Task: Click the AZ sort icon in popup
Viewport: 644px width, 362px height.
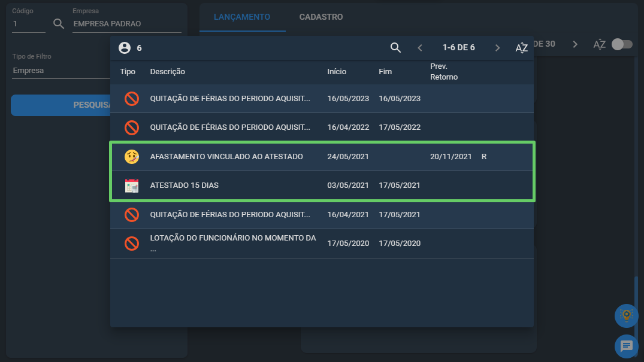Action: [x=521, y=48]
